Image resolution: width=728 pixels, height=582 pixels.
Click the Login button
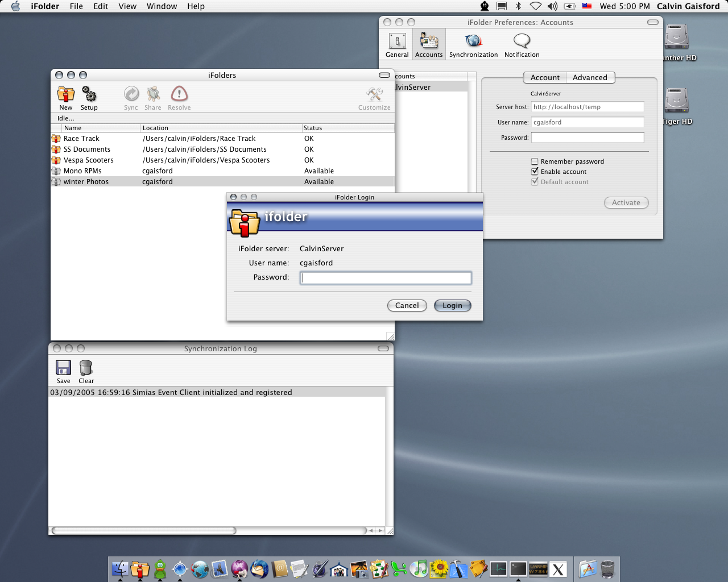[x=453, y=306]
